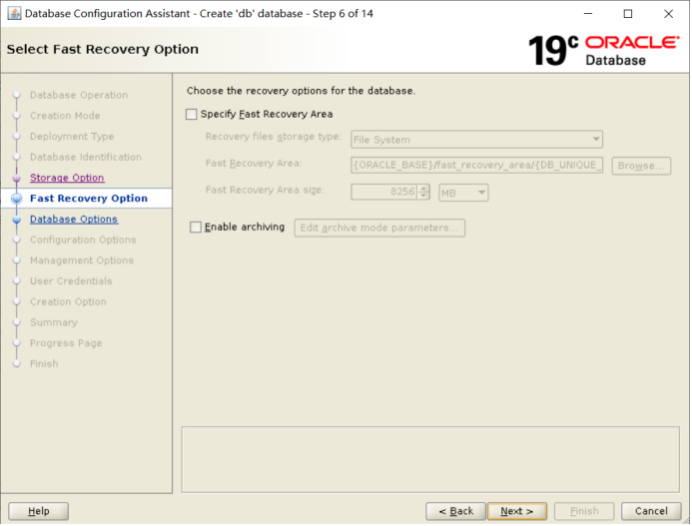Click the Browse button
The width and height of the screenshot is (692, 526).
click(641, 166)
